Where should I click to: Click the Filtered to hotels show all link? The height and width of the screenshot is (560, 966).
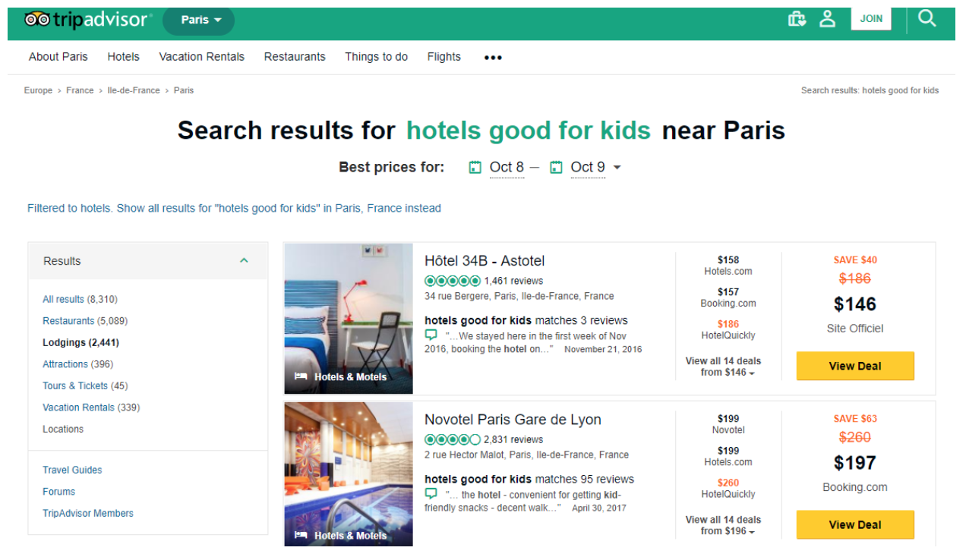coord(234,208)
